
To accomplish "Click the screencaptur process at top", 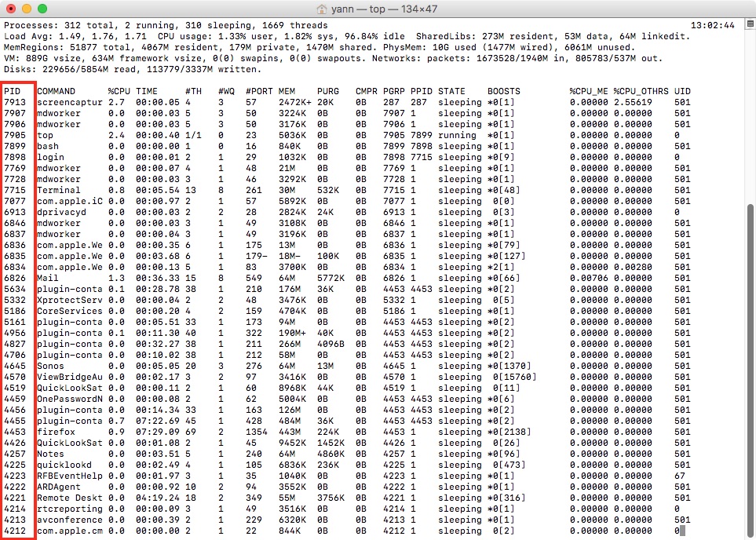I will tap(70, 103).
